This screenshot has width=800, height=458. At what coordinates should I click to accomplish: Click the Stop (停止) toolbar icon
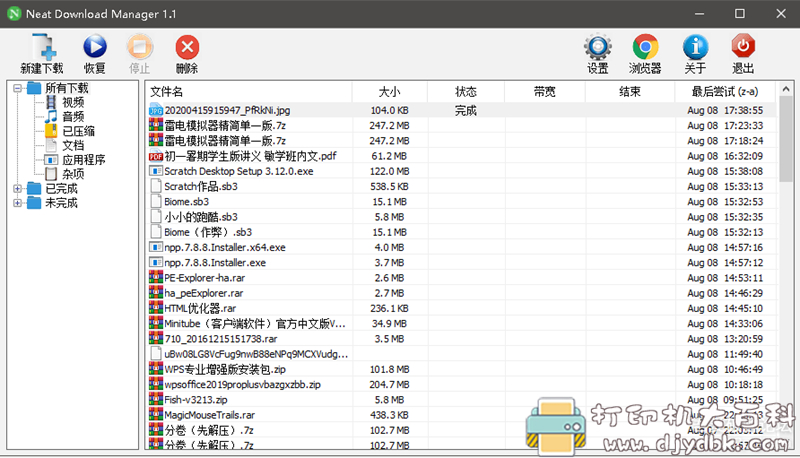tap(139, 47)
